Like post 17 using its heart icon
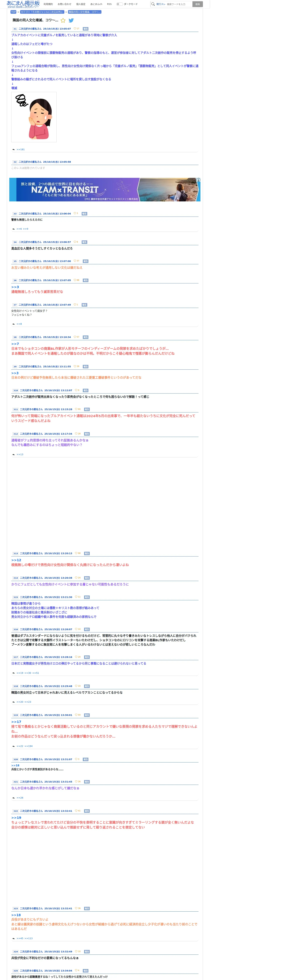The width and height of the screenshot is (296, 980). 76,657
